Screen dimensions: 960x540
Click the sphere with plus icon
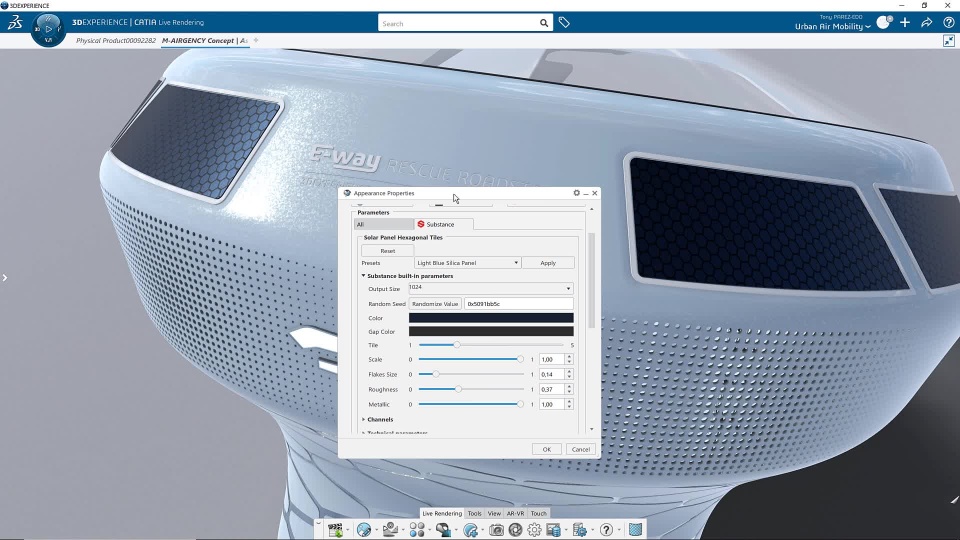470,530
